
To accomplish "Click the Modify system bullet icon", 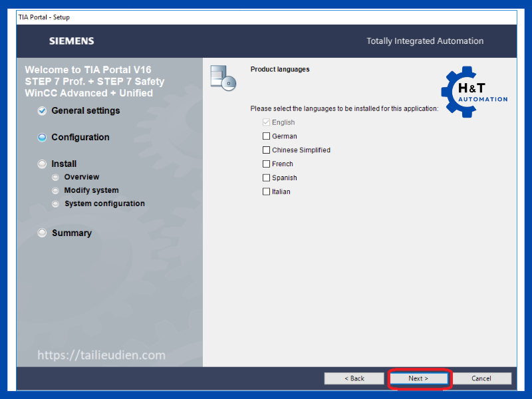I will 55,191.
